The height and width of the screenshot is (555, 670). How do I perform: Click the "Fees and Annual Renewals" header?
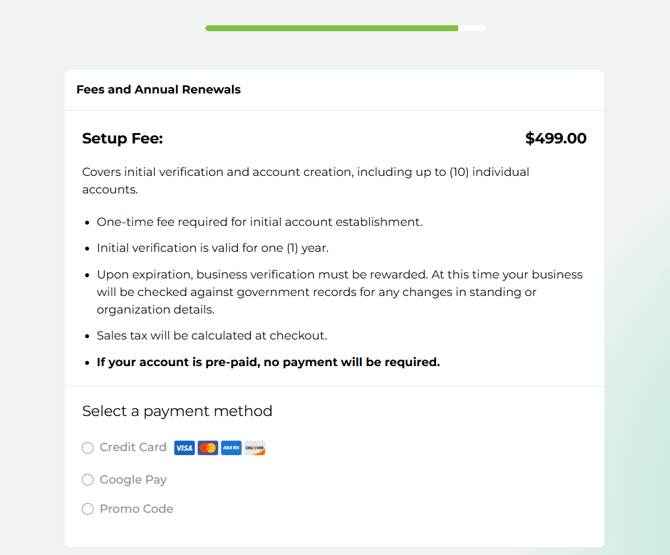(158, 90)
